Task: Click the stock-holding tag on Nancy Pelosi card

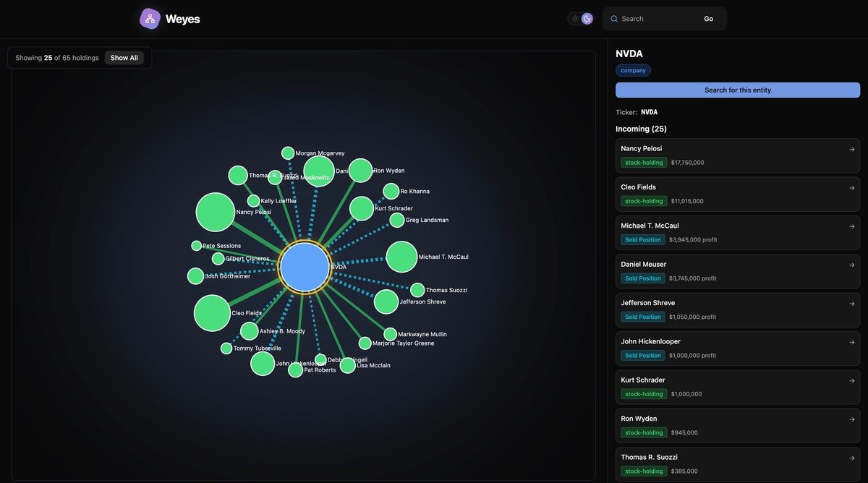Action: [x=643, y=161]
